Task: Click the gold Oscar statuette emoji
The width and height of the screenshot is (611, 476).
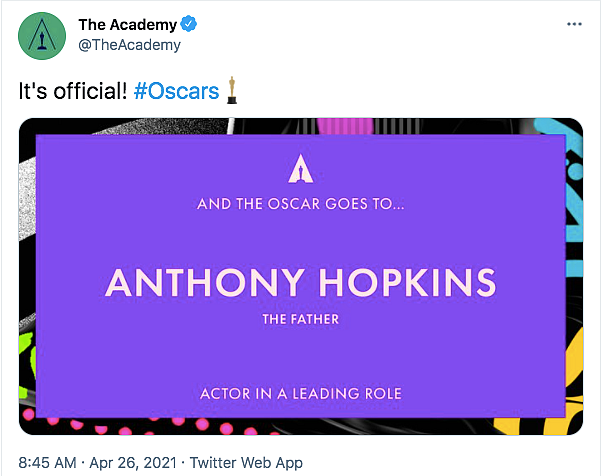Action: 232,90
